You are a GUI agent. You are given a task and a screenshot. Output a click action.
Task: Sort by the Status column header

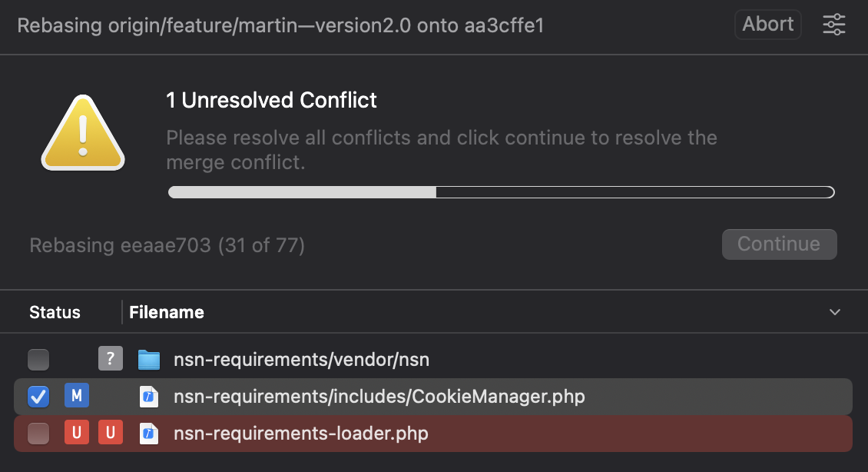tap(55, 312)
